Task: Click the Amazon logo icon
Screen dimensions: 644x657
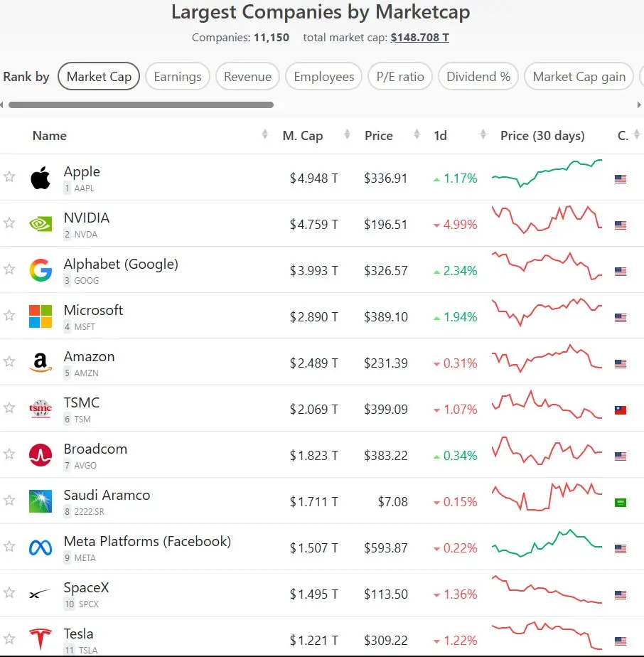Action: coord(41,363)
